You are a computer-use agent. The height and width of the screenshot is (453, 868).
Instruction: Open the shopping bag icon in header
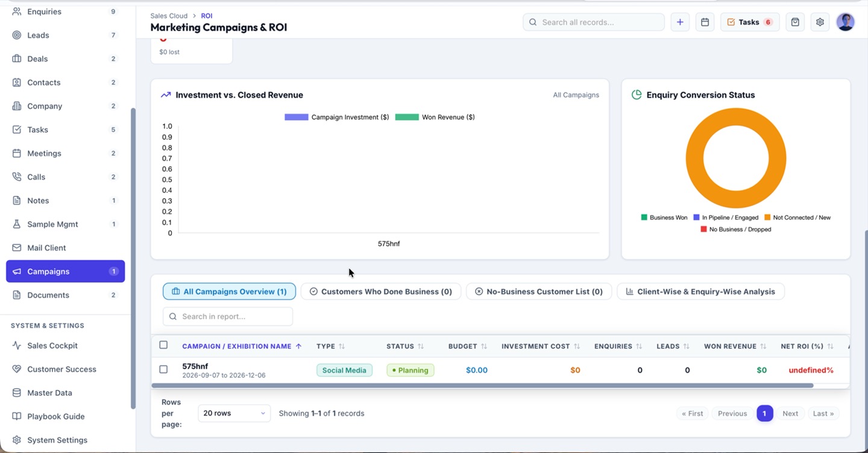tap(795, 22)
